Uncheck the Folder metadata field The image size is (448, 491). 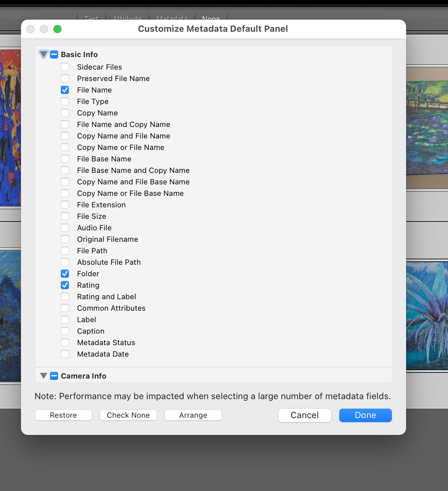pyautogui.click(x=65, y=274)
